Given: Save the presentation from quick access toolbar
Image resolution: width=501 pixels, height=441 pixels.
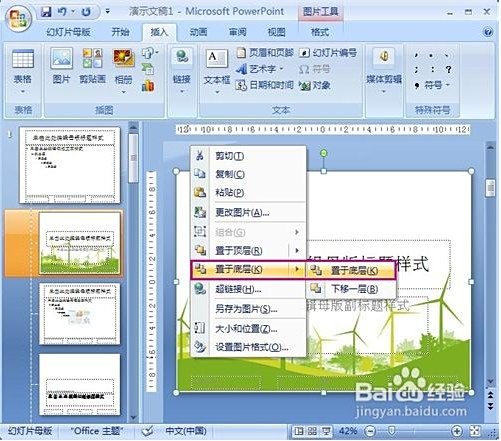Looking at the screenshot, I should pyautogui.click(x=46, y=12).
